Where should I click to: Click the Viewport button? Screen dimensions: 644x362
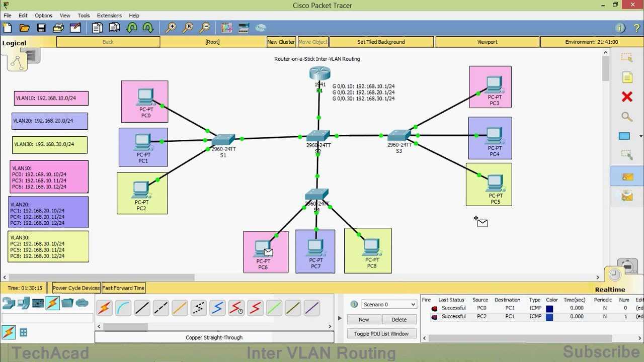coord(487,42)
